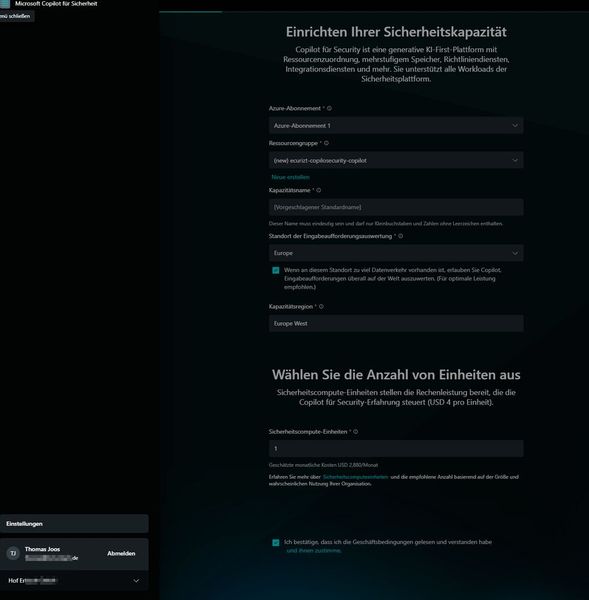
Task: Open the Europe location dropdown
Action: click(396, 253)
